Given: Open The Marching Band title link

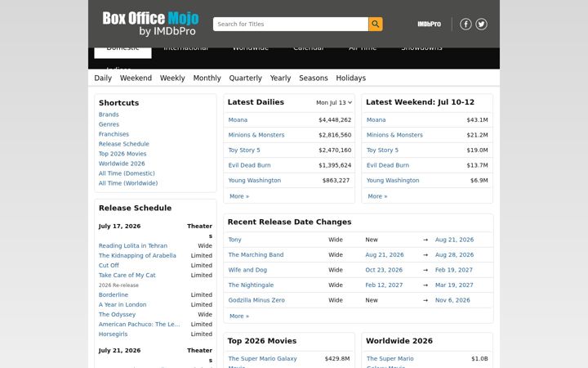Looking at the screenshot, I should click(256, 254).
